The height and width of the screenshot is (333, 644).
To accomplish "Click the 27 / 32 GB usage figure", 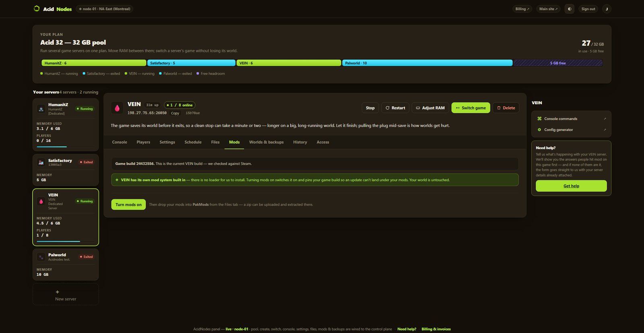I will (x=592, y=43).
